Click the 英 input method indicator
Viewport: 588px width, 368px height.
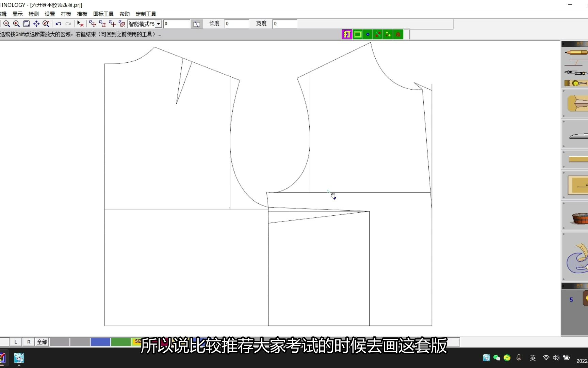[x=533, y=358]
